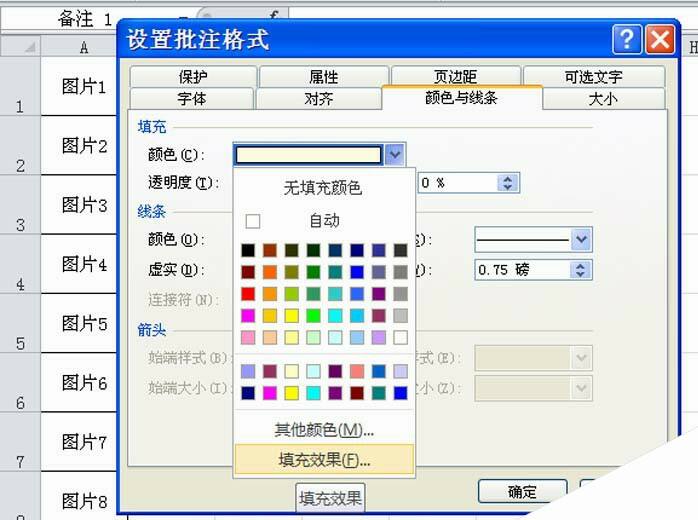Pick the olive green swatch in first row
698x520 pixels.
pyautogui.click(x=292, y=250)
